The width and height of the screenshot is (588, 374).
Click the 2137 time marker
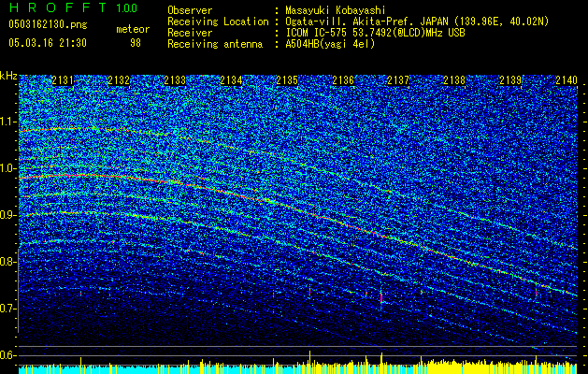[398, 80]
